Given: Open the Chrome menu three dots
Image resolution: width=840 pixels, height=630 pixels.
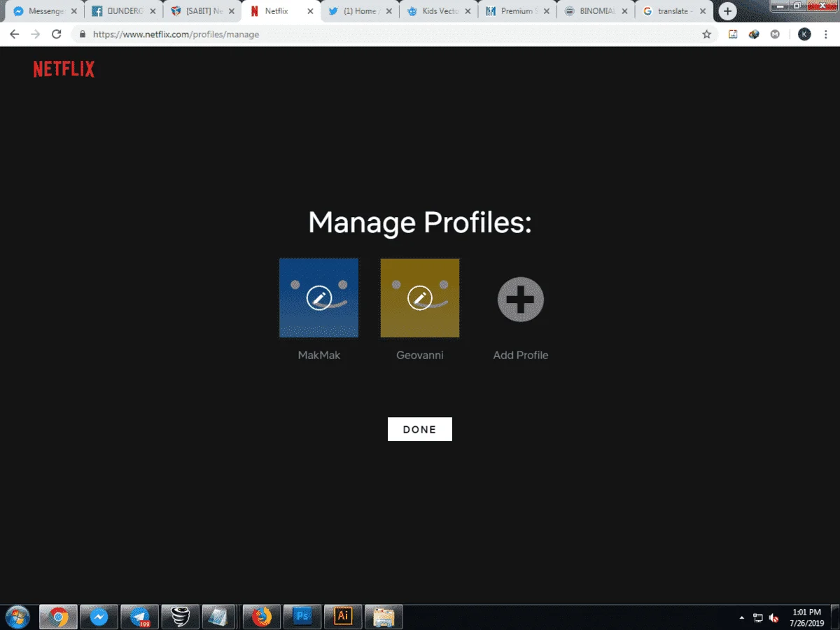Looking at the screenshot, I should point(827,34).
